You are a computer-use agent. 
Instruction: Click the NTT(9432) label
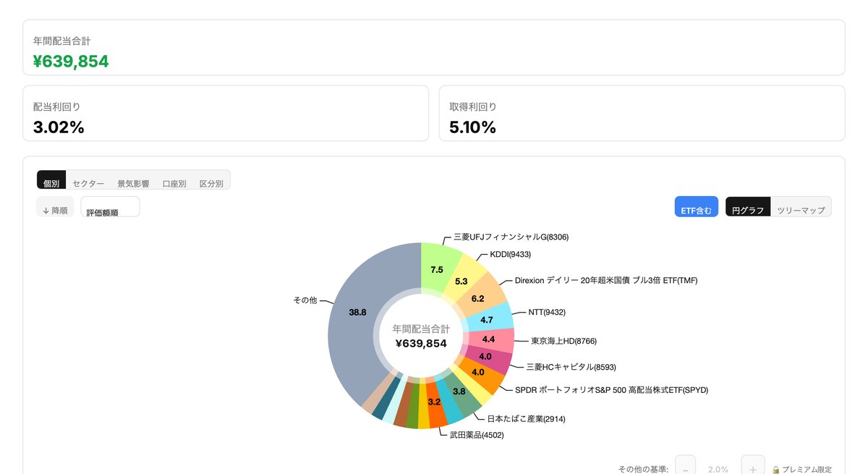[547, 313]
